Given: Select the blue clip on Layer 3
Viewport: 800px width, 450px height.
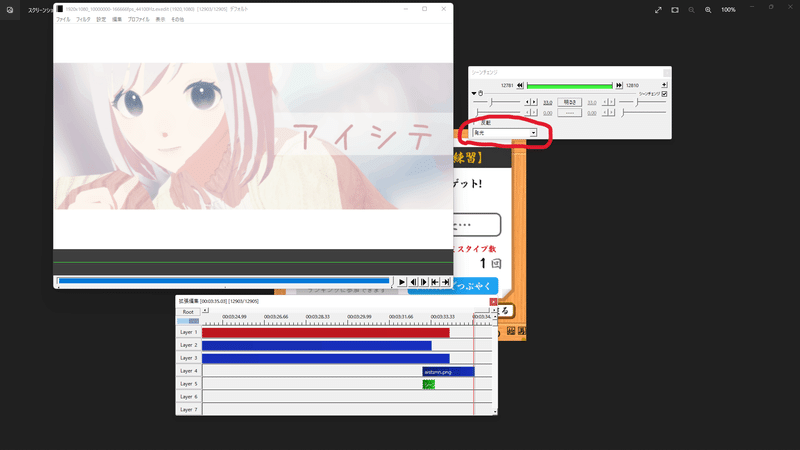Looking at the screenshot, I should click(326, 359).
